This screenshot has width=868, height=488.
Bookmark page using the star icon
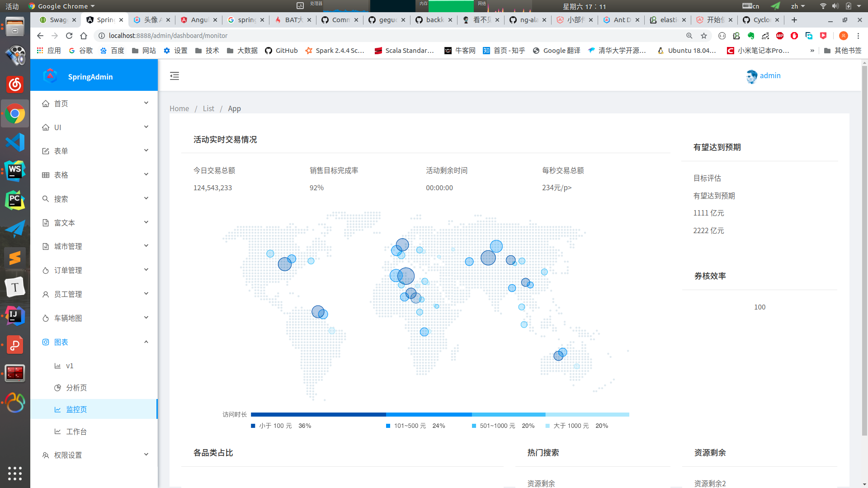pyautogui.click(x=704, y=36)
